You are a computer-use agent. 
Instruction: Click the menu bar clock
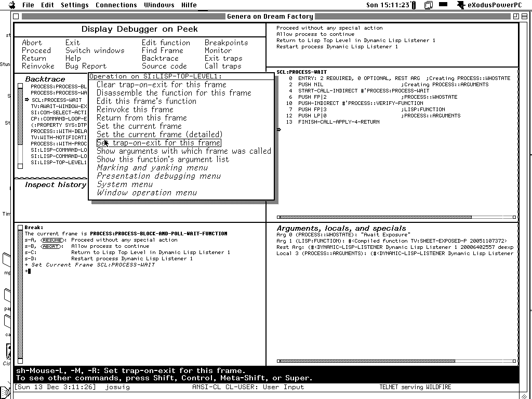(388, 5)
